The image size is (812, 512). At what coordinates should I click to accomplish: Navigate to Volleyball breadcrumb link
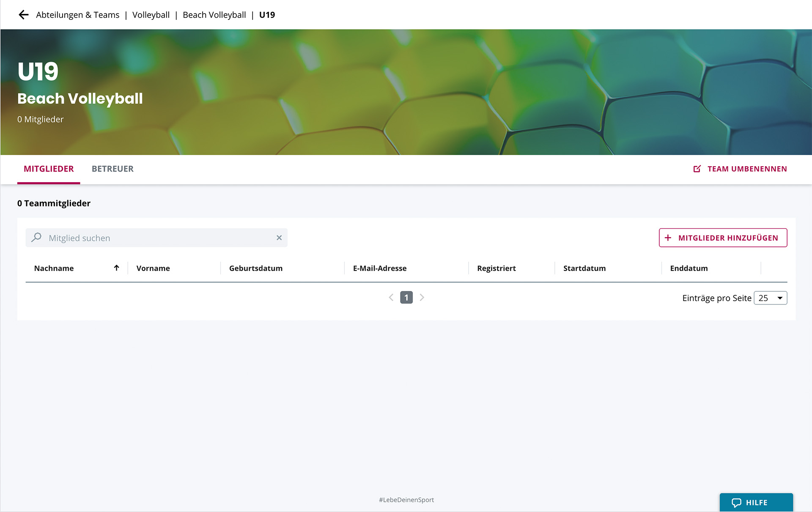click(x=151, y=15)
